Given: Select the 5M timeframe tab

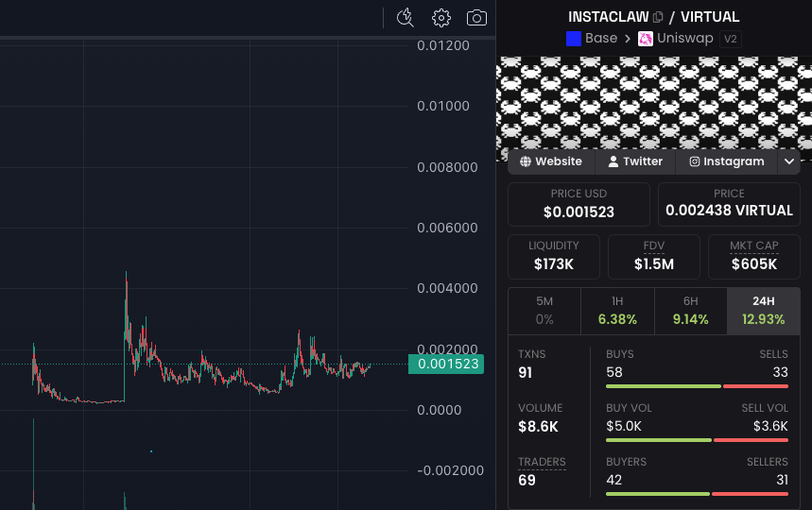Looking at the screenshot, I should 544,311.
